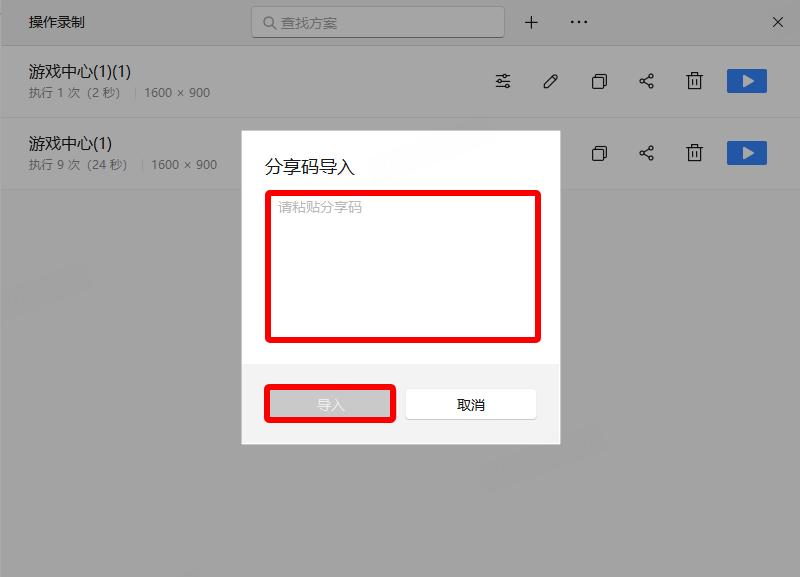800x577 pixels.
Task: Close the 操作录制 panel
Action: (778, 22)
